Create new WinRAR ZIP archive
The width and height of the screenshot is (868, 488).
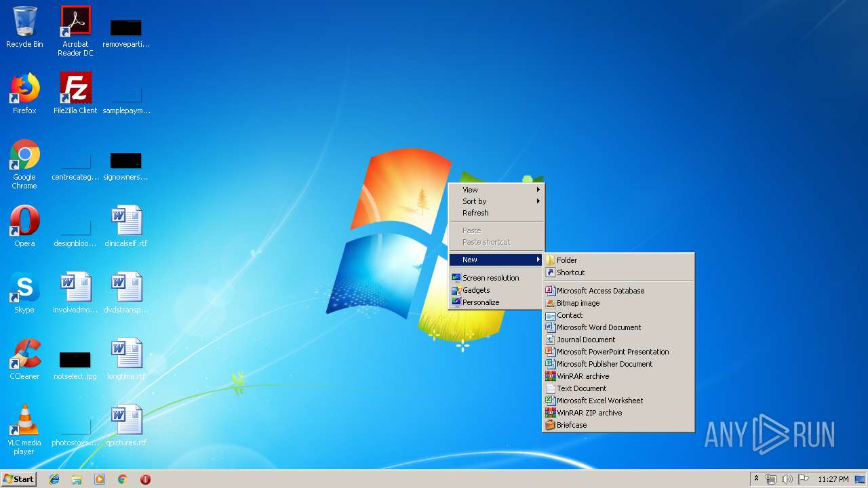tap(618, 413)
